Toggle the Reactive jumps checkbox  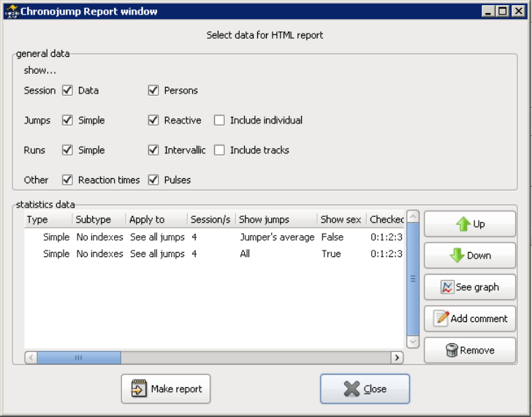(153, 120)
